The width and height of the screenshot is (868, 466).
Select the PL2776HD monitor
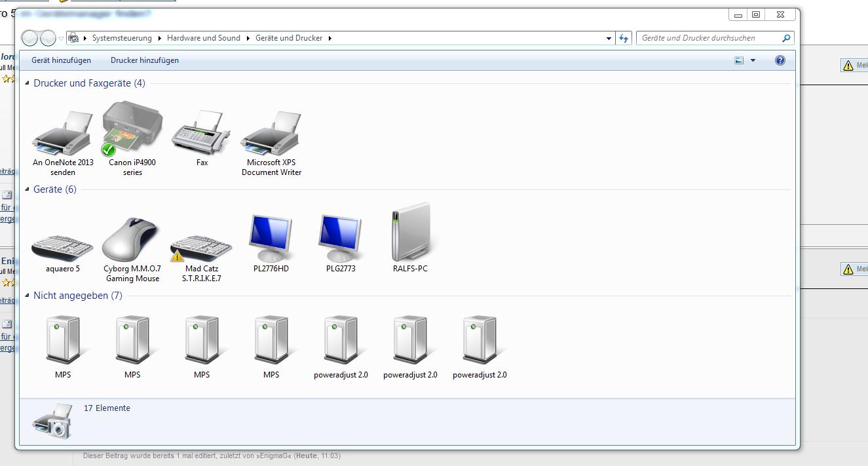271,243
